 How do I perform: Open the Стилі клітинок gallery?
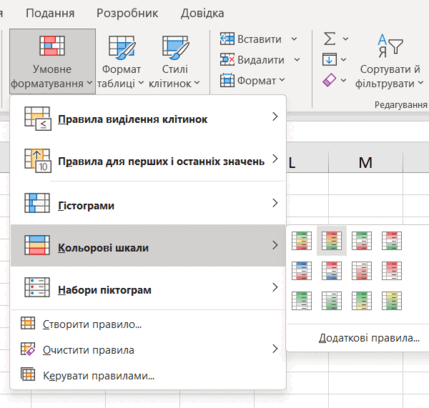tap(174, 61)
